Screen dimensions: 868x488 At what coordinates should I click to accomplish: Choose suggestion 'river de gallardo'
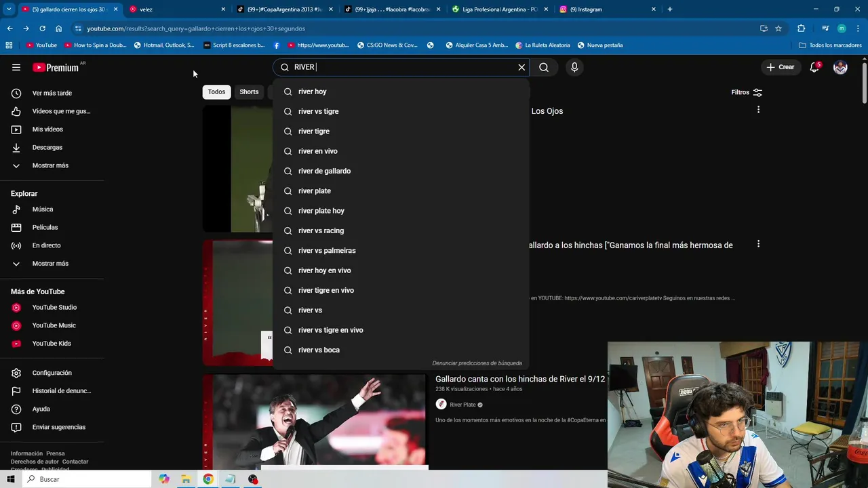point(401,171)
